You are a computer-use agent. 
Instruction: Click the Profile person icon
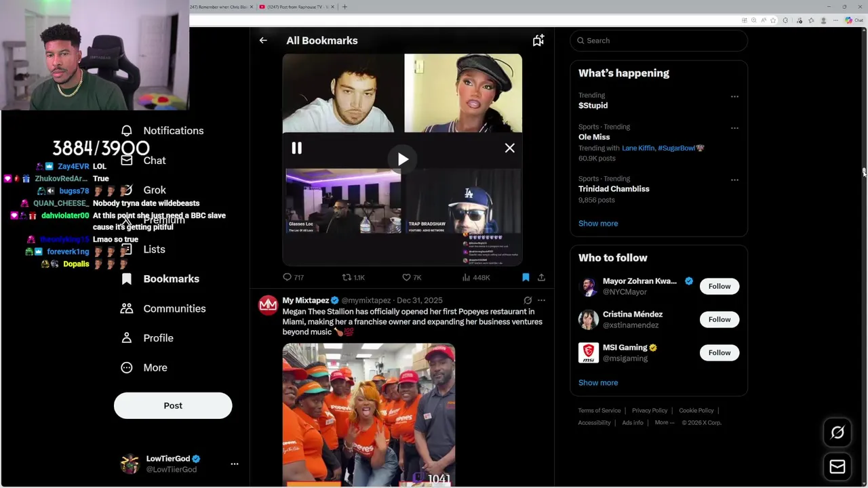(x=127, y=338)
